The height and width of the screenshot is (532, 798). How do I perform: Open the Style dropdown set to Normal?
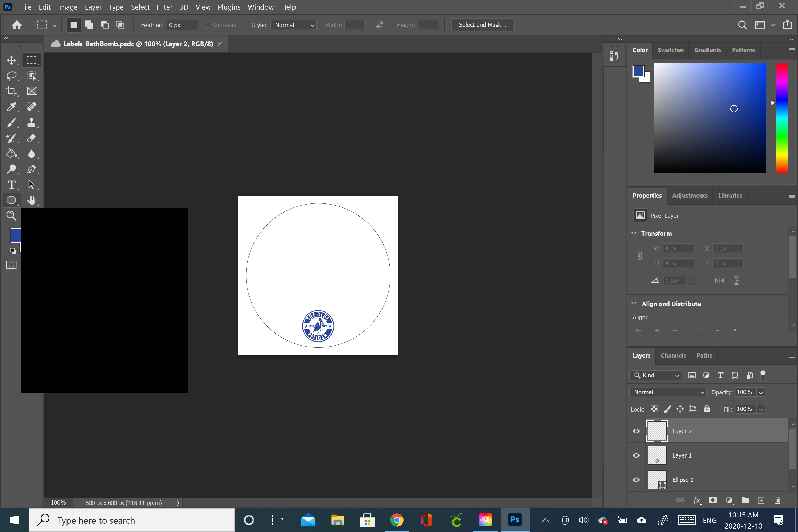click(x=293, y=25)
